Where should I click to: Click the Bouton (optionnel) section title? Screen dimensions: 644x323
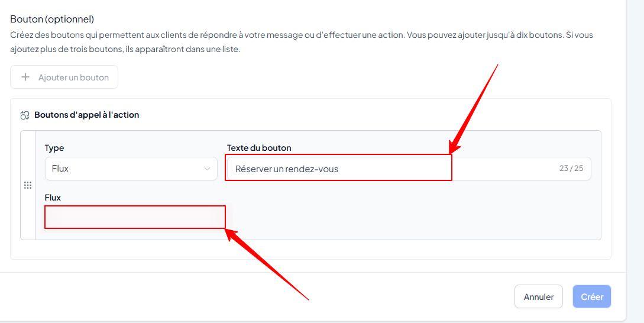click(52, 19)
